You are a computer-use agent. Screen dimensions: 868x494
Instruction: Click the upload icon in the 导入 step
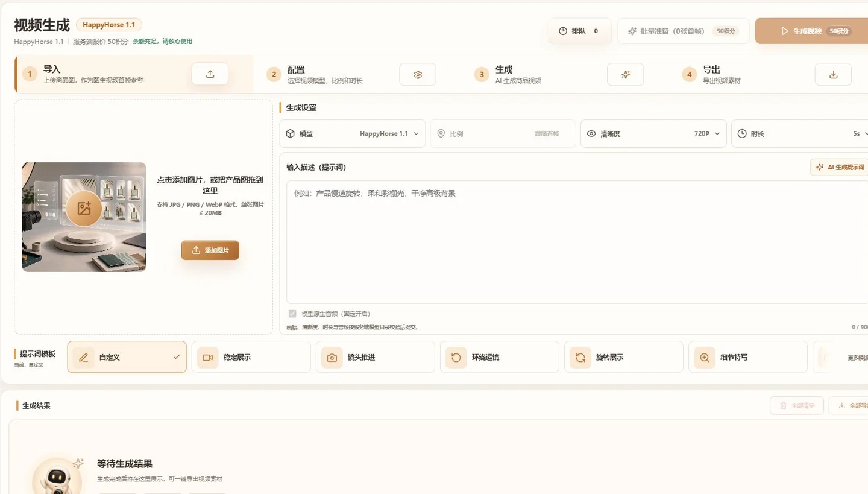pos(210,74)
